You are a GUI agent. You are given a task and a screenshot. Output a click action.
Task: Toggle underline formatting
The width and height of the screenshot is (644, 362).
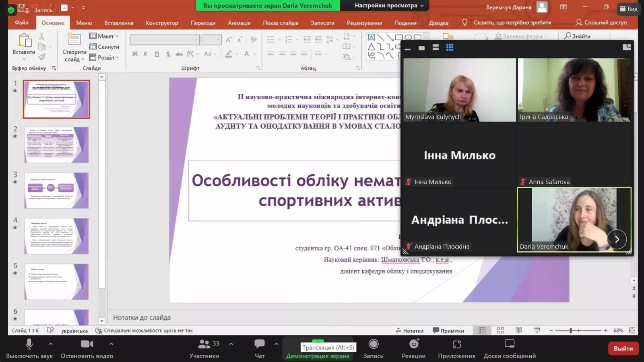[x=157, y=53]
